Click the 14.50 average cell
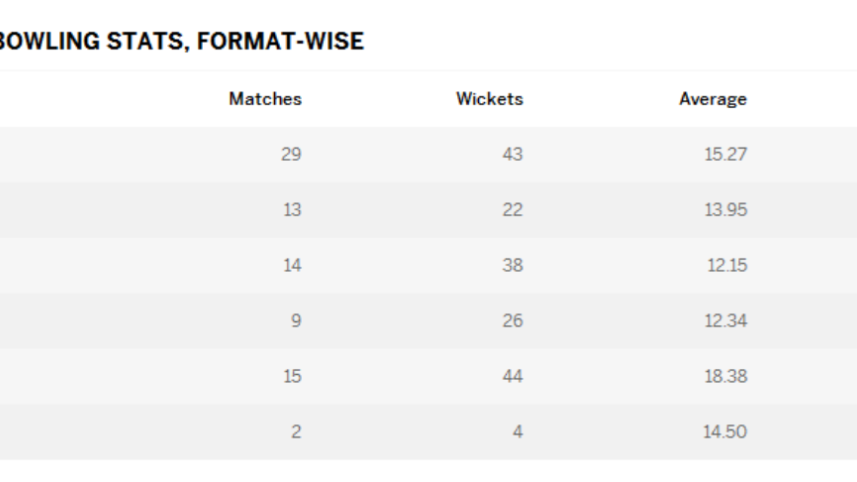 pyautogui.click(x=725, y=432)
